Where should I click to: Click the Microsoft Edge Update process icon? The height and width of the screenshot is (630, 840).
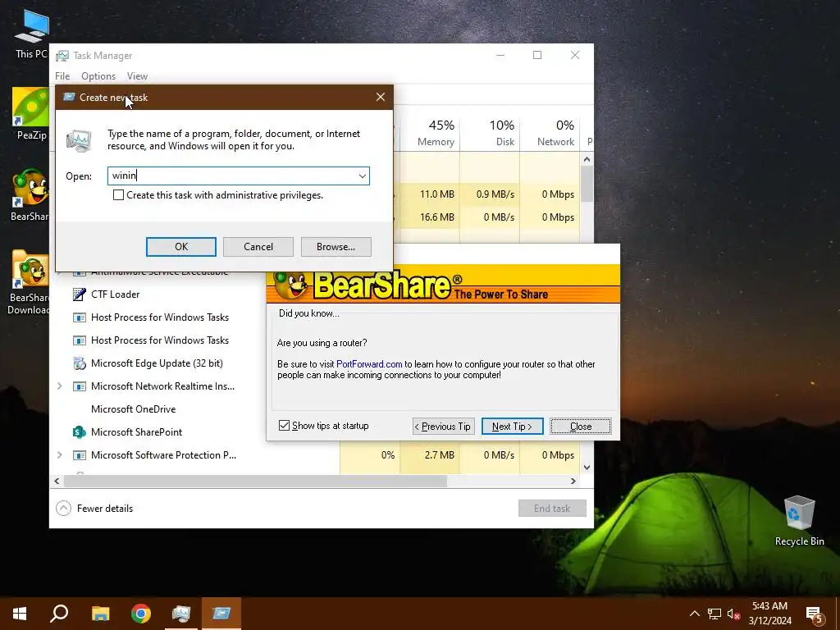pyautogui.click(x=80, y=363)
